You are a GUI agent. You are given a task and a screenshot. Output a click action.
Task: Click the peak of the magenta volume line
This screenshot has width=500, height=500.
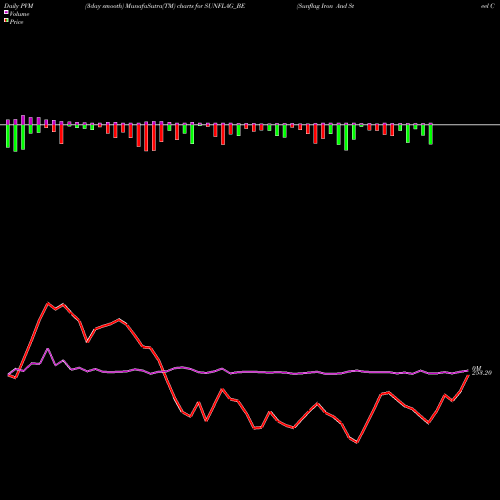point(48,349)
